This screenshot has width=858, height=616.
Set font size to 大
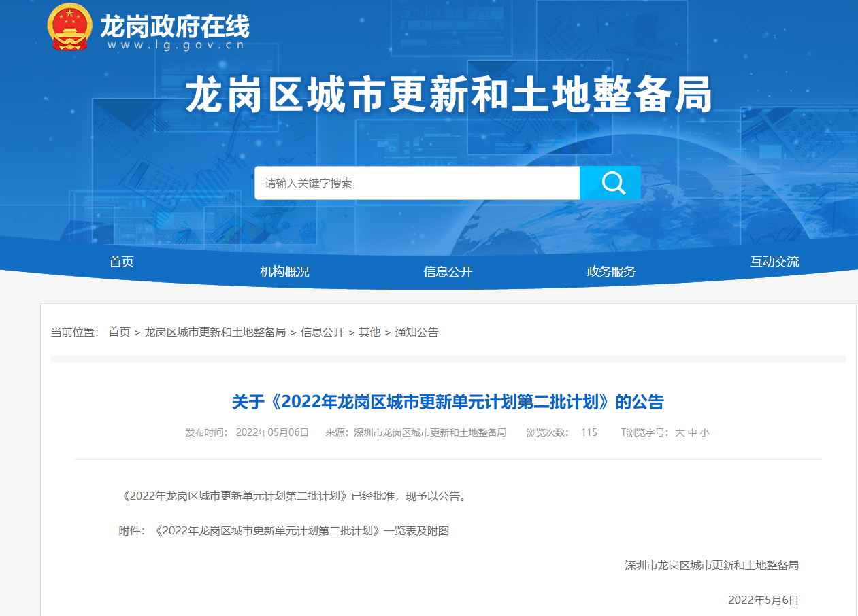[679, 432]
